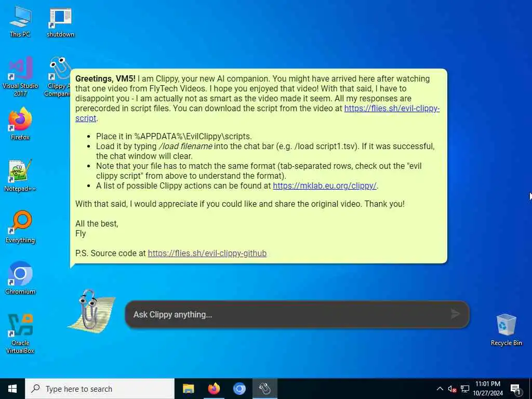Click the muted volume tray icon
532x399 pixels.
click(x=452, y=389)
